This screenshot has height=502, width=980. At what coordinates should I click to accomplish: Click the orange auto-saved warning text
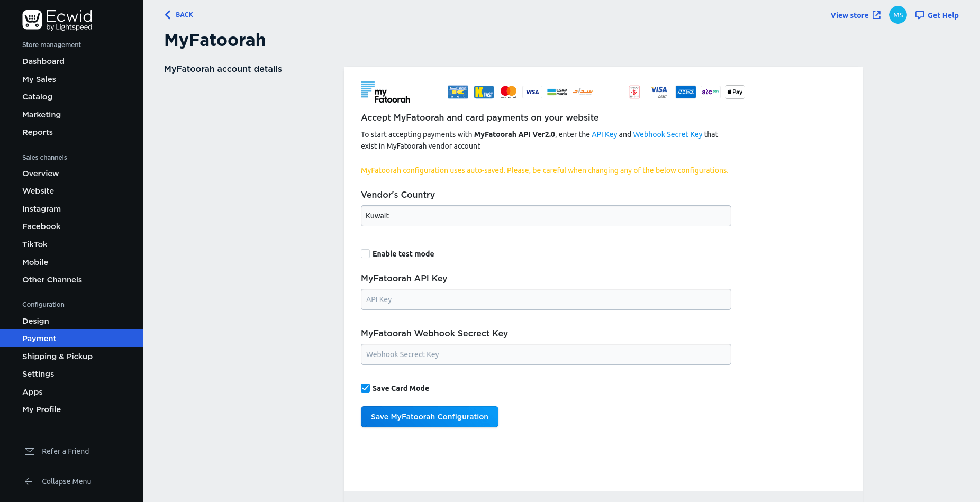(545, 170)
